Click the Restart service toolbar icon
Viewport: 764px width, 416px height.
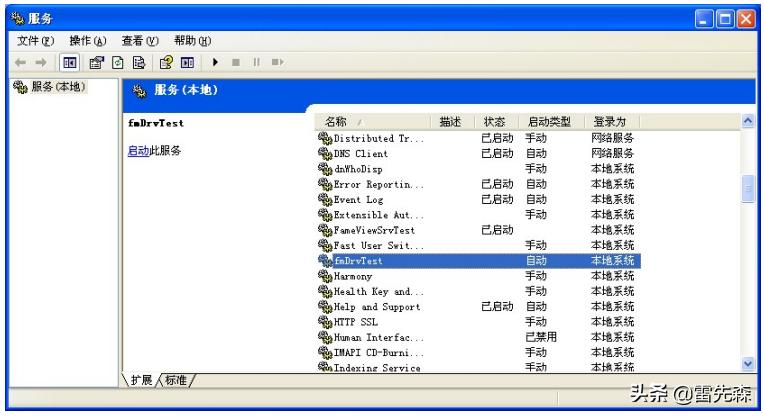277,62
